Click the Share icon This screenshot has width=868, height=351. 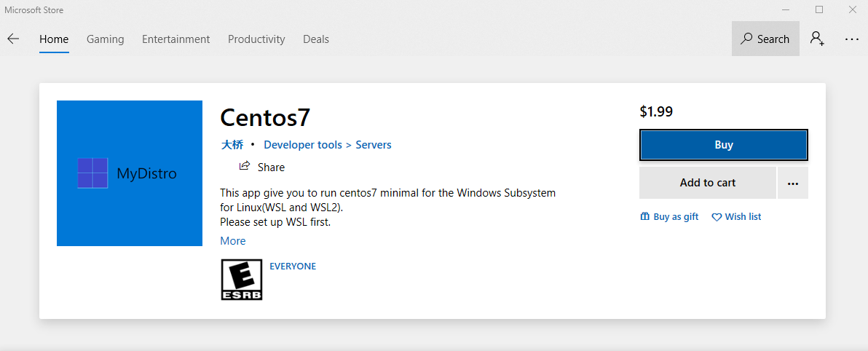pyautogui.click(x=245, y=167)
